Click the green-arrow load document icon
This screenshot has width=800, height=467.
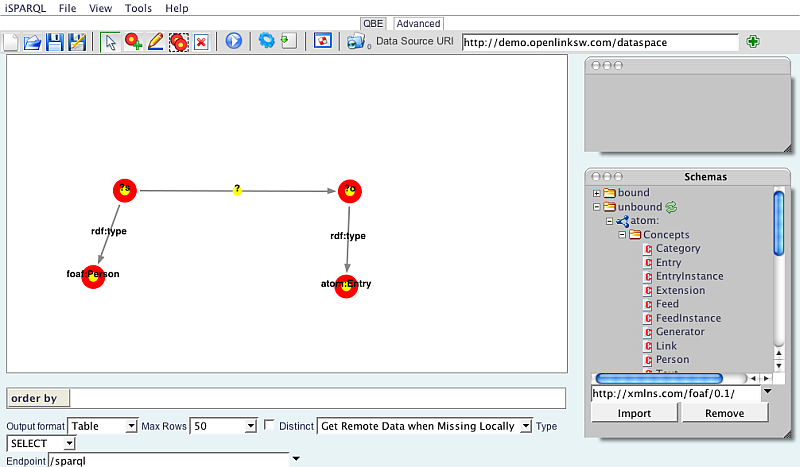[x=289, y=41]
